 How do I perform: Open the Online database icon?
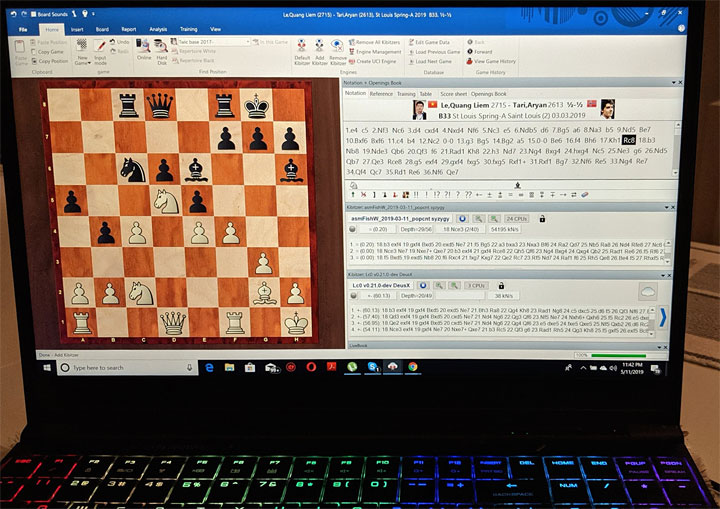coord(143,51)
